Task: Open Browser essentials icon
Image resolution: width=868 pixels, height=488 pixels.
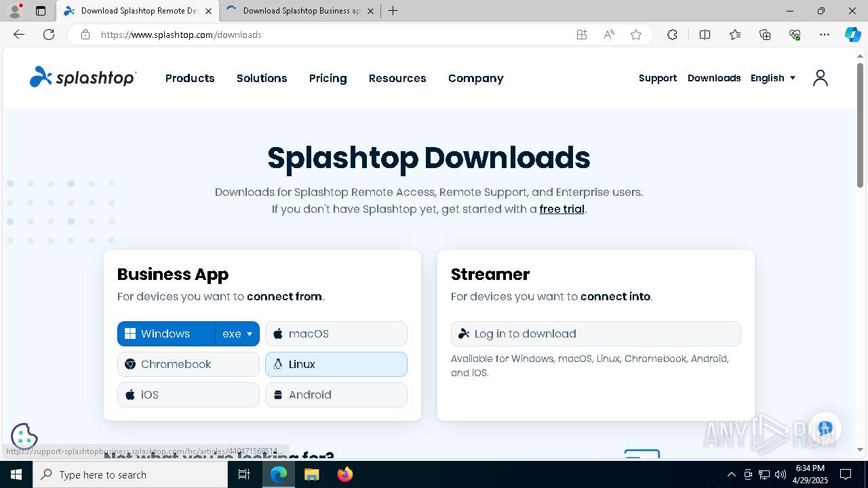Action: pyautogui.click(x=795, y=35)
